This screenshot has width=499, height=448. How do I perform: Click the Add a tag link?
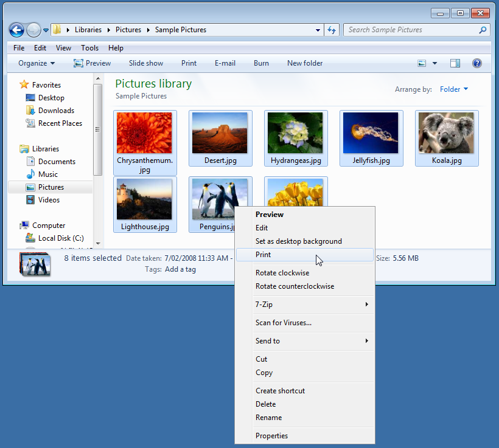(x=180, y=269)
